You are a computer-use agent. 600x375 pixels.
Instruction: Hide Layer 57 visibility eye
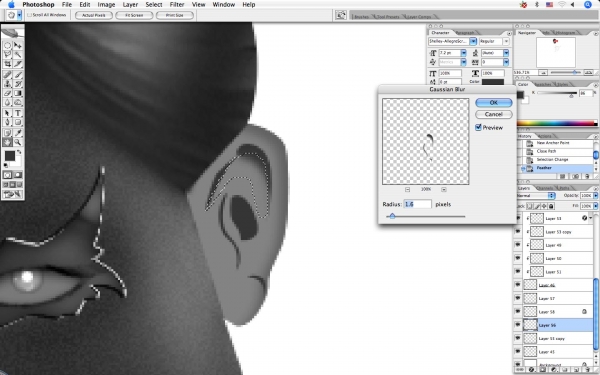pyautogui.click(x=518, y=298)
